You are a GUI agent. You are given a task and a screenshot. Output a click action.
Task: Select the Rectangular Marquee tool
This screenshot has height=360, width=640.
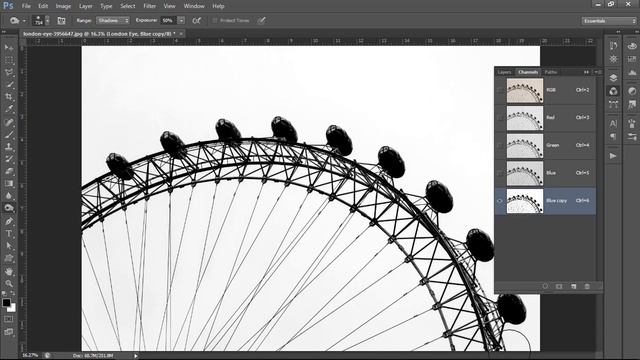click(9, 60)
